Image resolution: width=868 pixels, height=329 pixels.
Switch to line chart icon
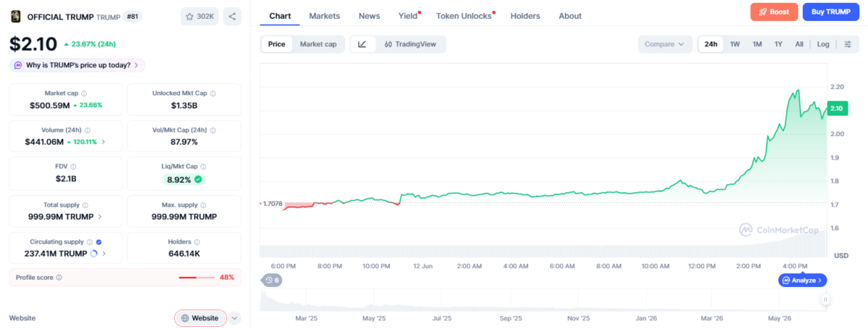[362, 44]
